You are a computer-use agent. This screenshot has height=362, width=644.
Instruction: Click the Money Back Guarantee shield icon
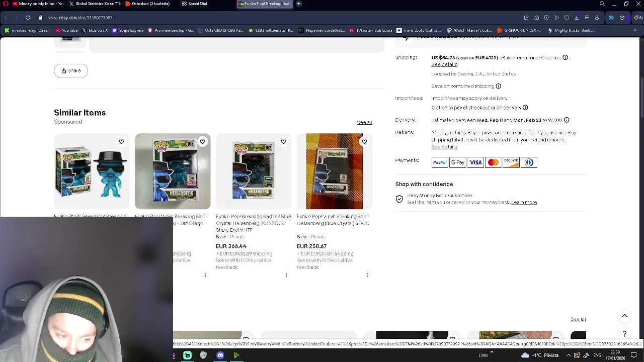399,199
